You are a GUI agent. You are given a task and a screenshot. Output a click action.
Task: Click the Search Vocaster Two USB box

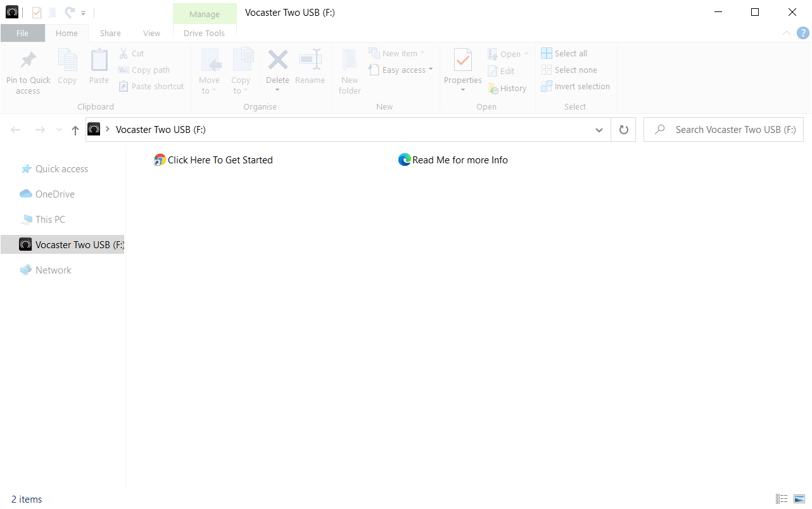[x=724, y=130]
